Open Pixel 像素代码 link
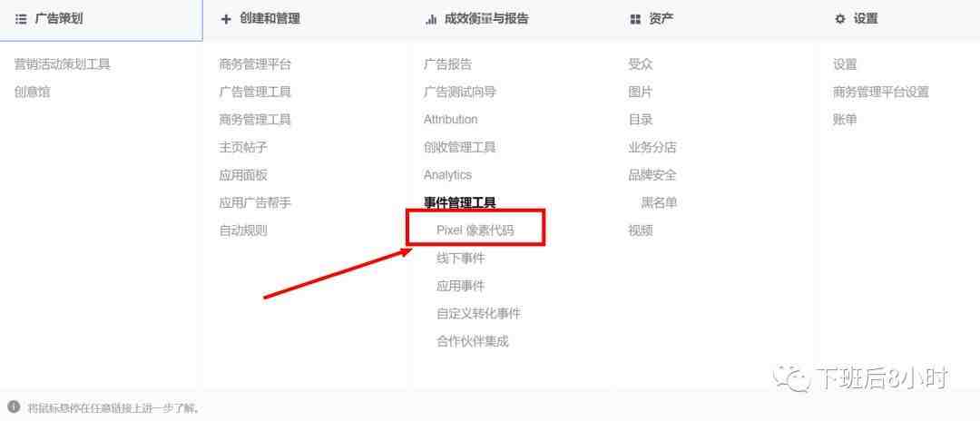Screen dimensions: 980x421 [x=475, y=230]
